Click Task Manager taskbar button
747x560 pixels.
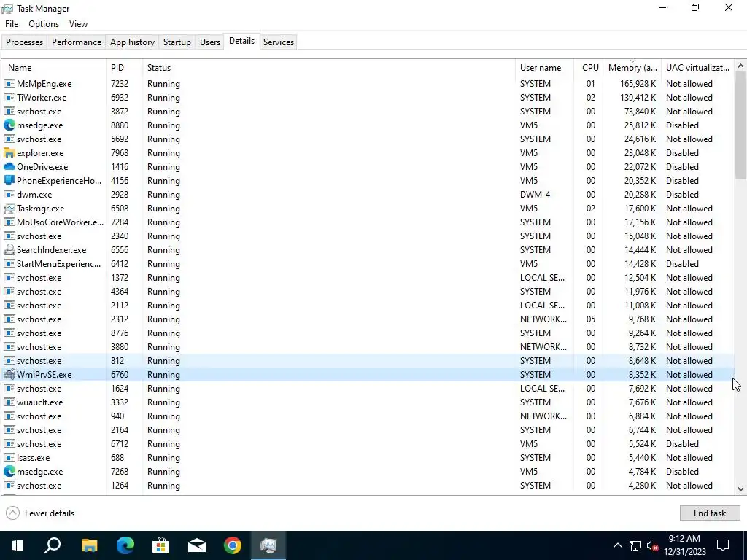click(268, 545)
